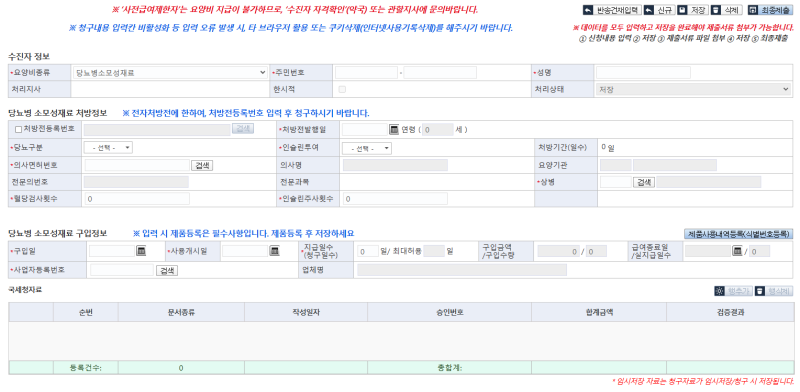Click the 신규 (new) button
Image resolution: width=800 pixels, height=392 pixels.
tap(659, 10)
